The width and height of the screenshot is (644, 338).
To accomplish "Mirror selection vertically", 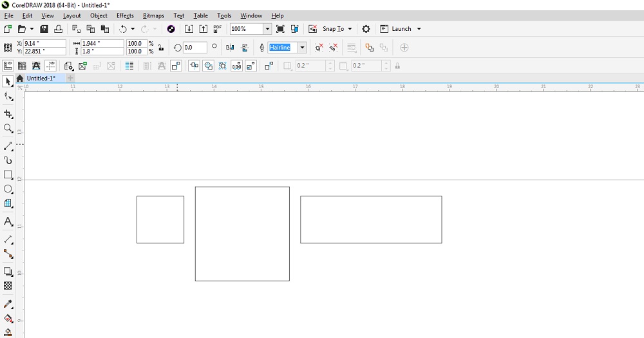I will pos(245,48).
